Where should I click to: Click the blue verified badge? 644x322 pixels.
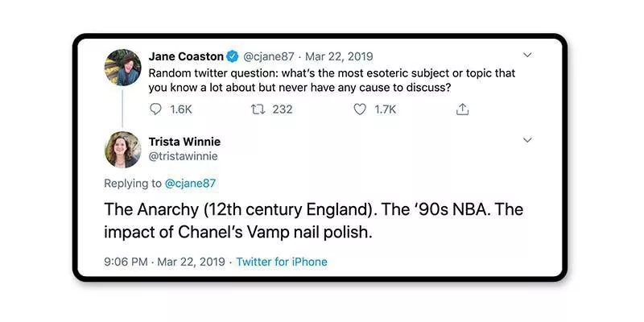coord(233,56)
